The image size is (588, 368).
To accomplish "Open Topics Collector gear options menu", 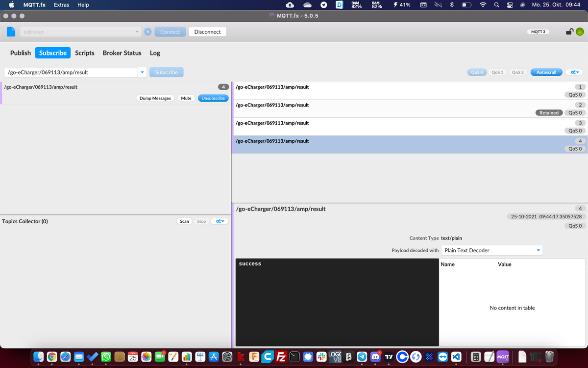I will 220,221.
